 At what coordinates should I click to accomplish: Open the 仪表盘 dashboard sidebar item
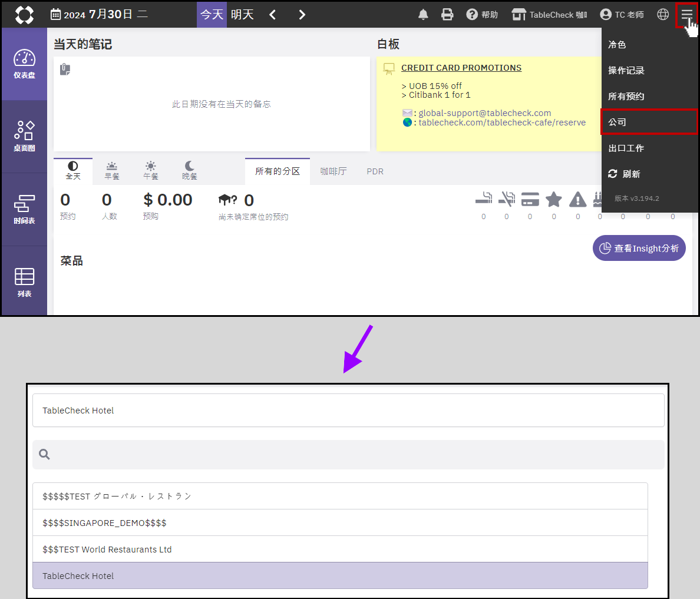[24, 64]
